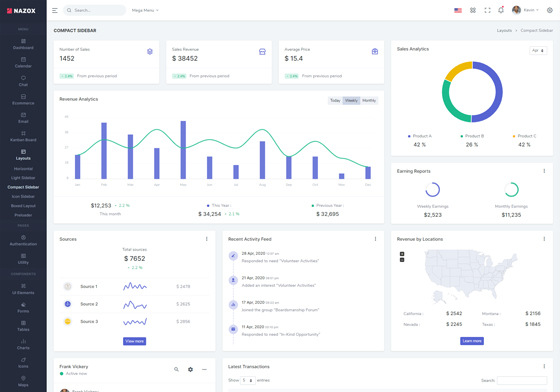Select the Today toggle in Revenue Analytics
Viewport: 560px width, 392px height.
pyautogui.click(x=335, y=101)
